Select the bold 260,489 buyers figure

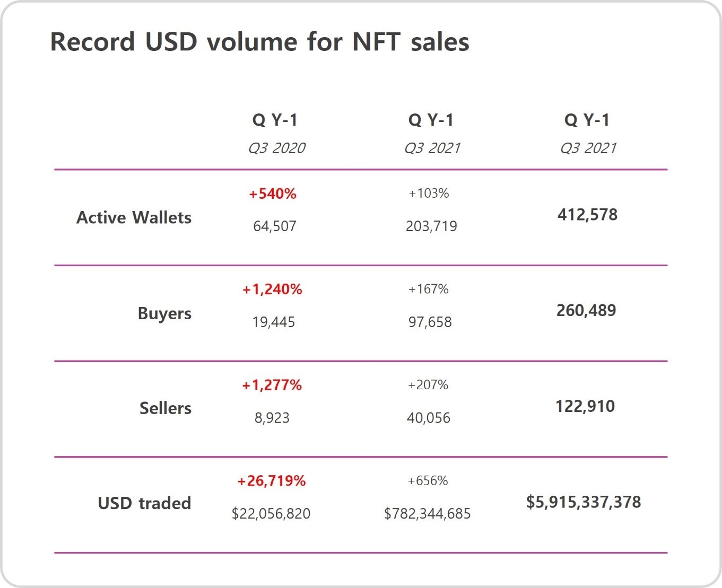click(x=586, y=311)
